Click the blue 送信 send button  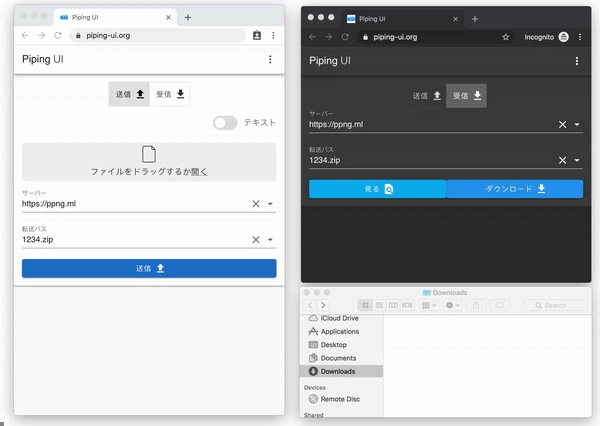tap(149, 268)
